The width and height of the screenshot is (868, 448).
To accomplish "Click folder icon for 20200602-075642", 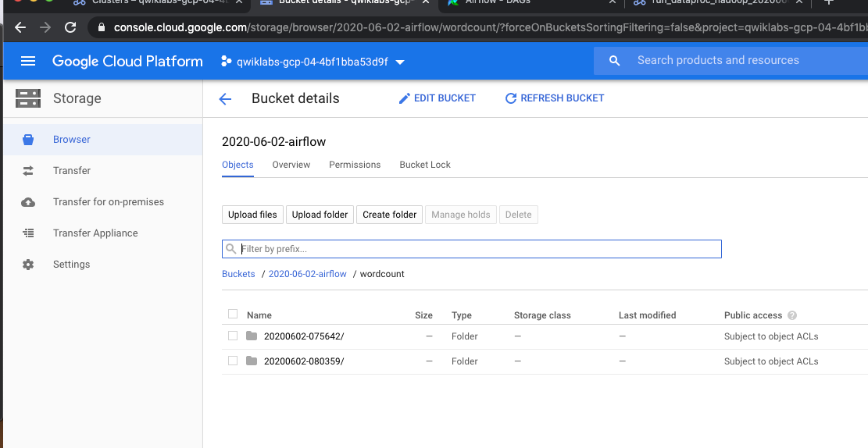I will (x=252, y=336).
